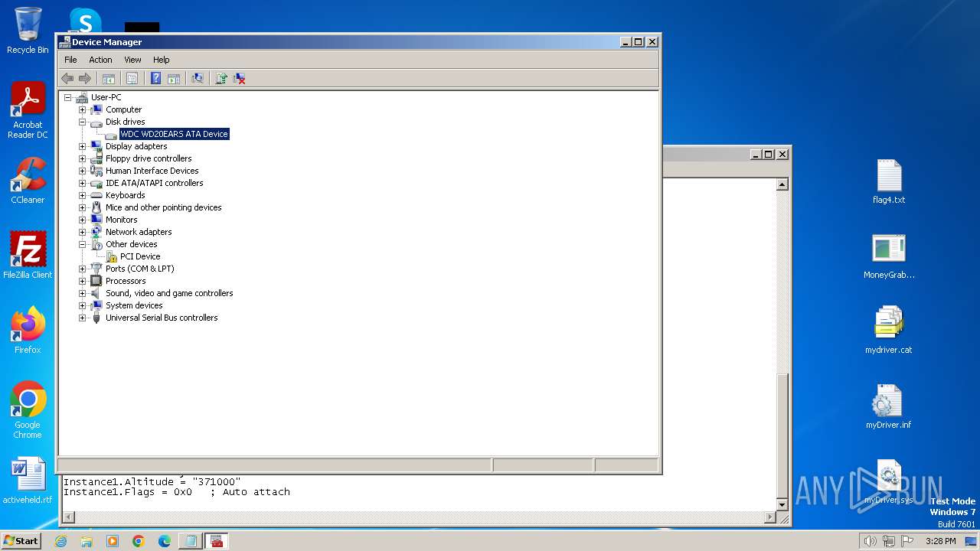Collapse the Disk drives category
The height and width of the screenshot is (551, 980).
pyautogui.click(x=82, y=122)
